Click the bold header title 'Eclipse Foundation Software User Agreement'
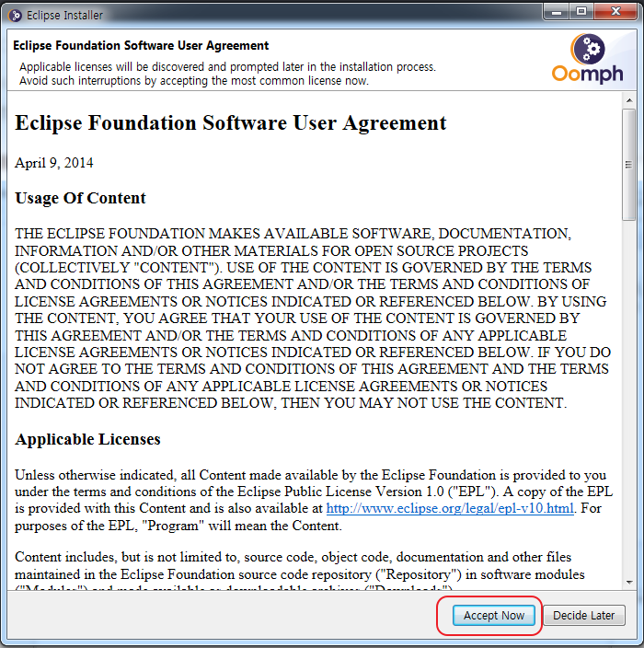The image size is (644, 648). point(141,45)
